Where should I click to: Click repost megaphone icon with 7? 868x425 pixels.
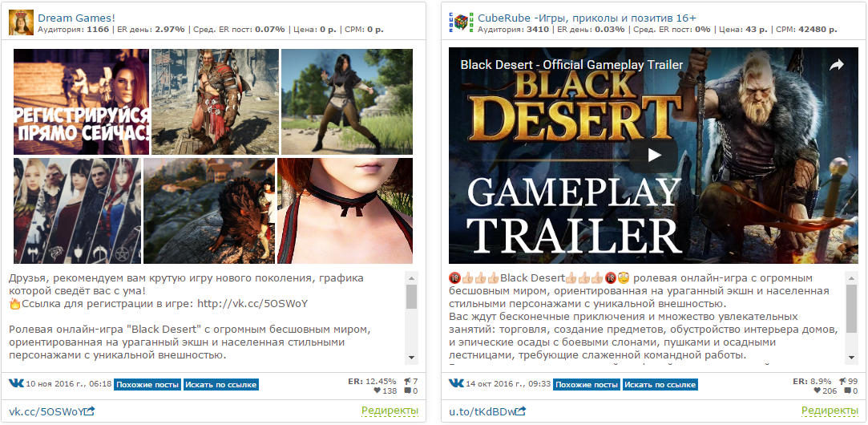point(407,381)
